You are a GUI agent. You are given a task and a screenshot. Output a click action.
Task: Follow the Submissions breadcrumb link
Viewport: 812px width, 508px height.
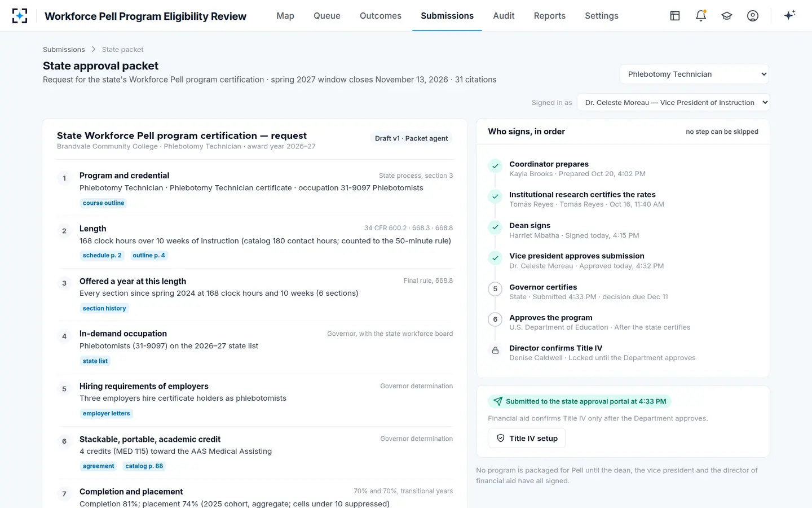64,50
